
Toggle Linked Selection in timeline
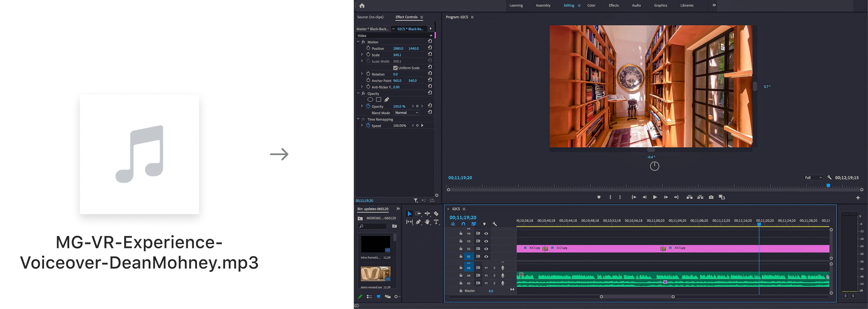[x=474, y=224]
